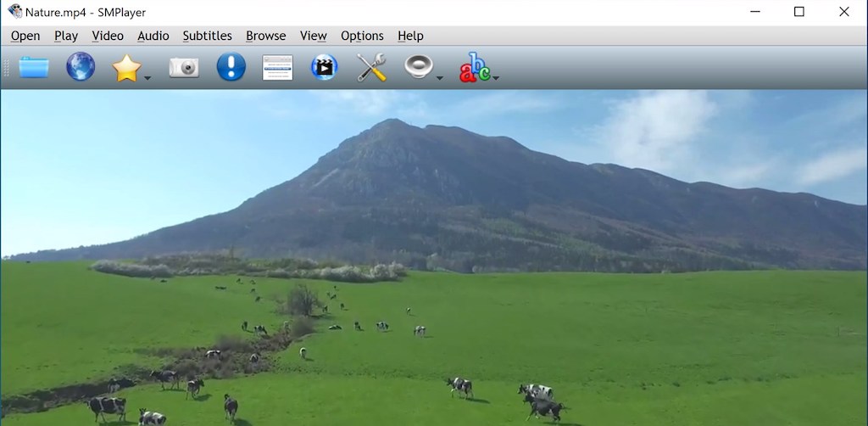This screenshot has height=426, width=868.
Task: Click the film clapperboard icon
Action: click(x=324, y=67)
